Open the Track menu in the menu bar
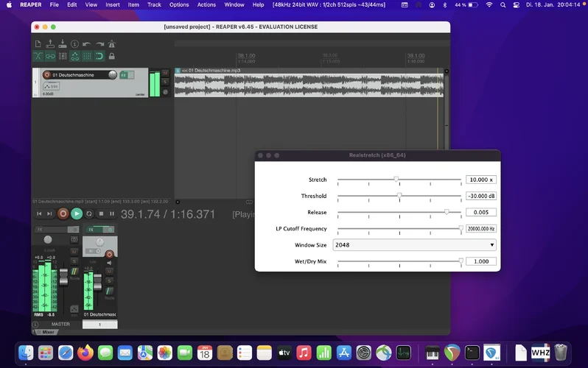This screenshot has height=368, width=588. (x=154, y=4)
